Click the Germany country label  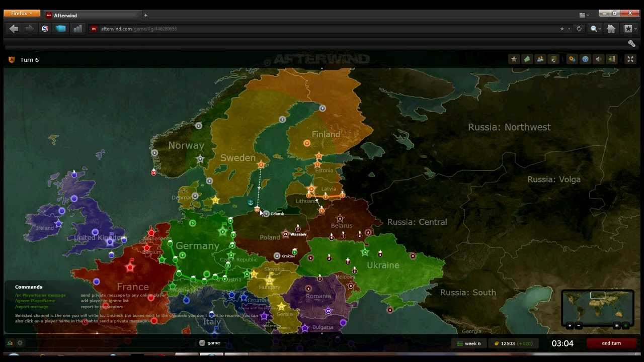click(x=197, y=246)
